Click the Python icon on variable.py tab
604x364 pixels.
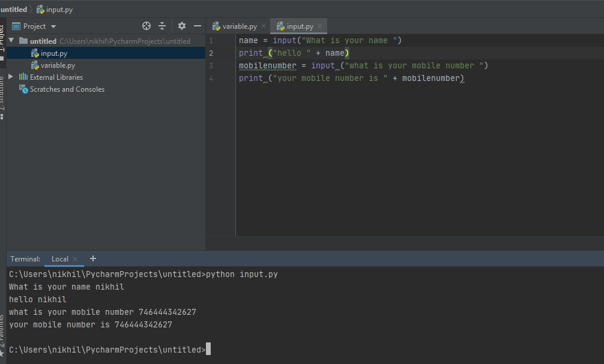(x=217, y=26)
